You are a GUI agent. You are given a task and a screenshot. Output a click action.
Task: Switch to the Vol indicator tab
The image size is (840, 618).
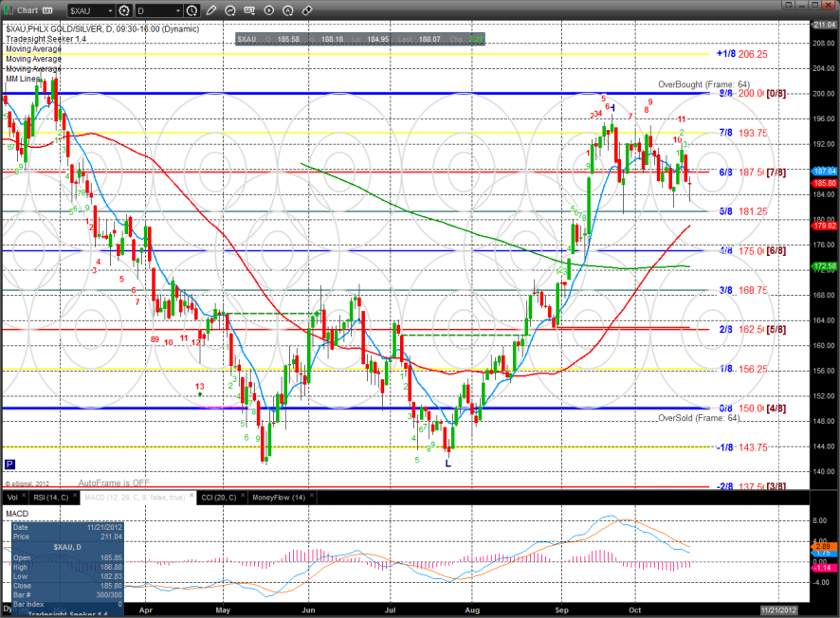pos(12,496)
